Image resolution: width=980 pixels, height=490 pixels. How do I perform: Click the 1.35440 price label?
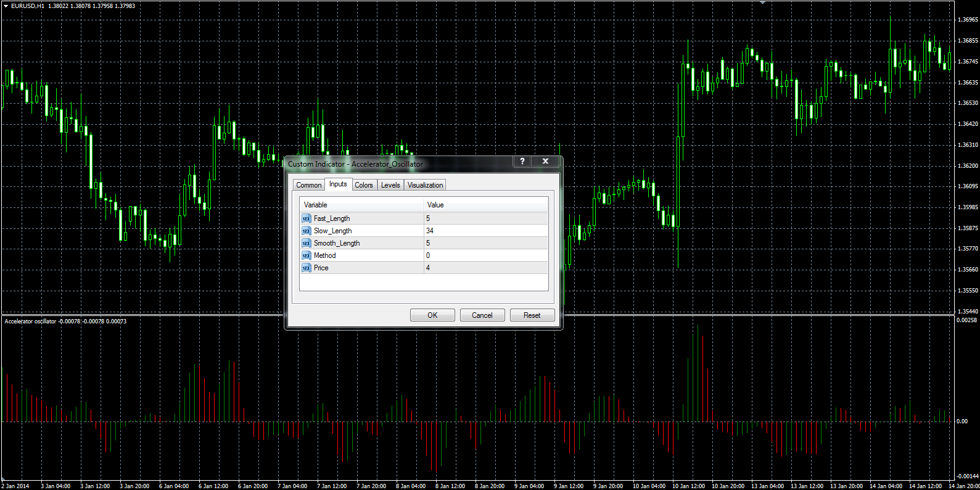[x=968, y=312]
